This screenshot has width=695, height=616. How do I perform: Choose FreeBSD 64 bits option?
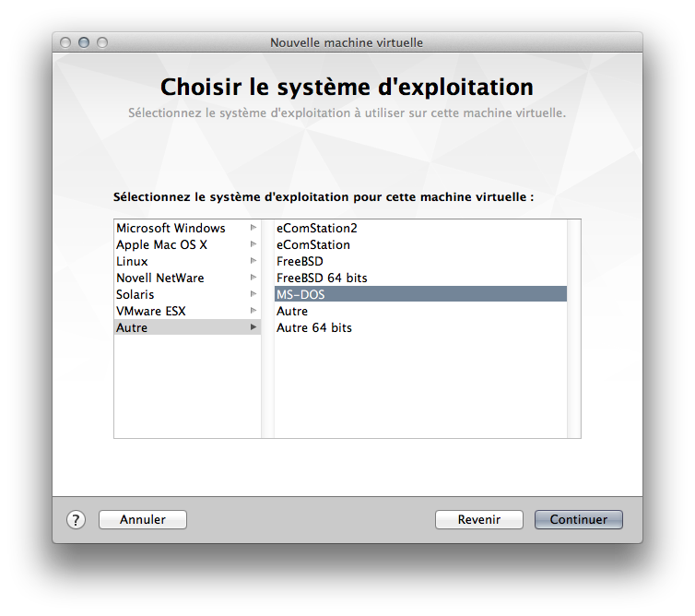(x=420, y=278)
